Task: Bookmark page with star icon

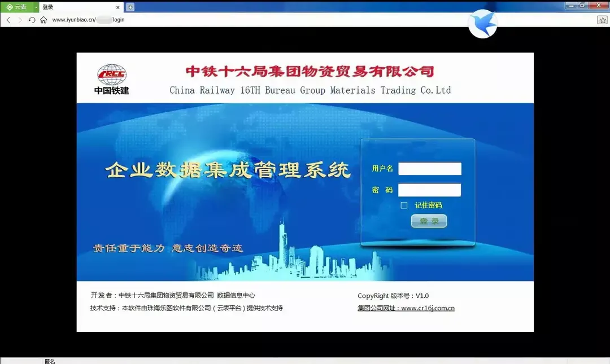Action: [x=602, y=20]
